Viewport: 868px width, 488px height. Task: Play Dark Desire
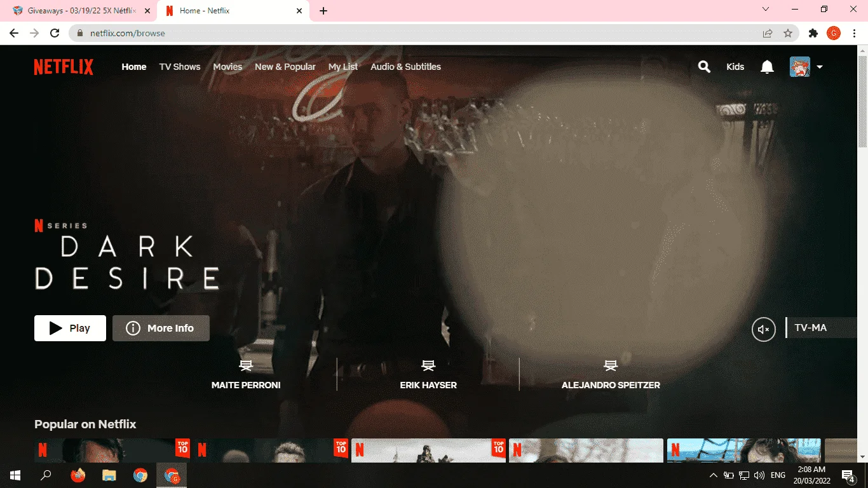[x=70, y=328]
